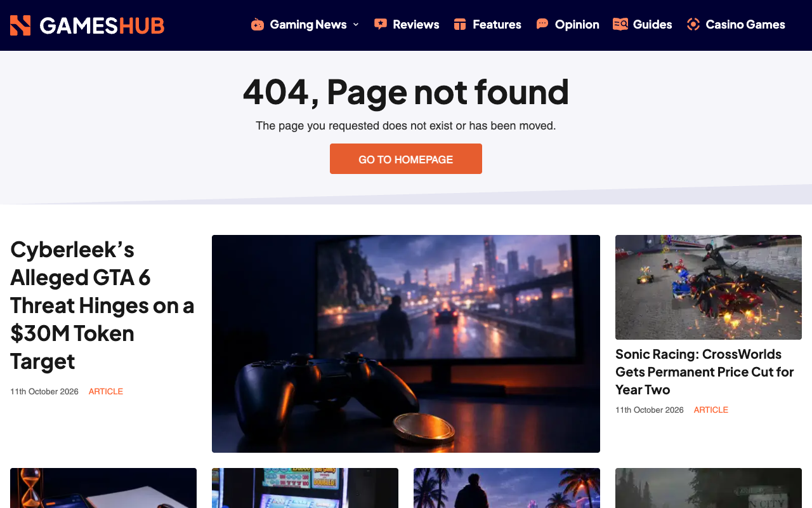The height and width of the screenshot is (508, 812).
Task: Click the Opinion chat bubble icon
Action: pyautogui.click(x=542, y=24)
